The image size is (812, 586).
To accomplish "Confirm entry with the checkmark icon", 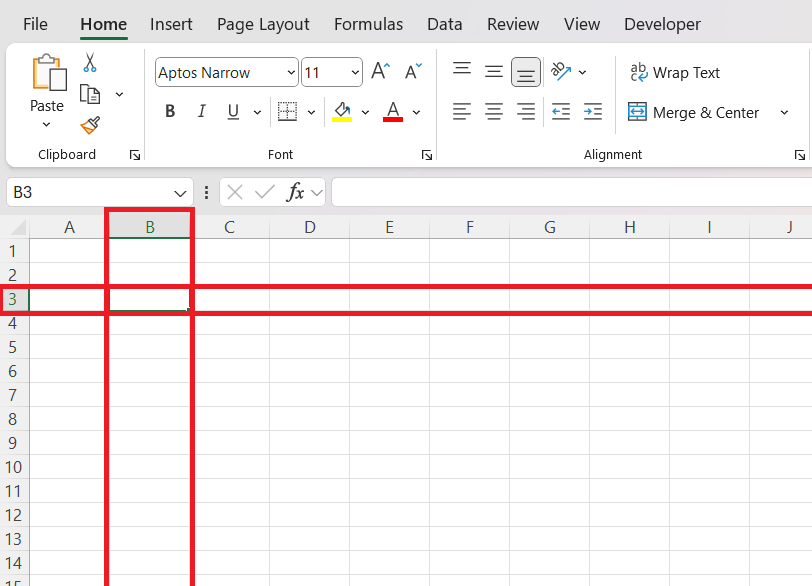I will point(265,193).
